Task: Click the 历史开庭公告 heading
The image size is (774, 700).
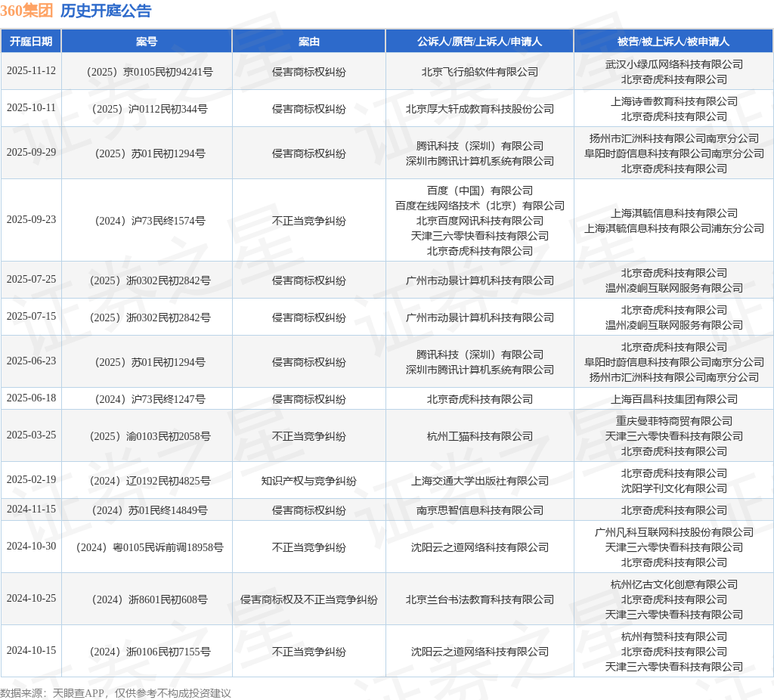Action: 106,11
